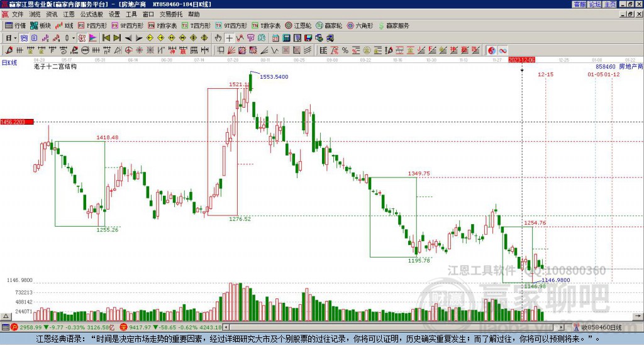Toggle the 权 price adjustment button
644x345 pixels.
point(82,38)
